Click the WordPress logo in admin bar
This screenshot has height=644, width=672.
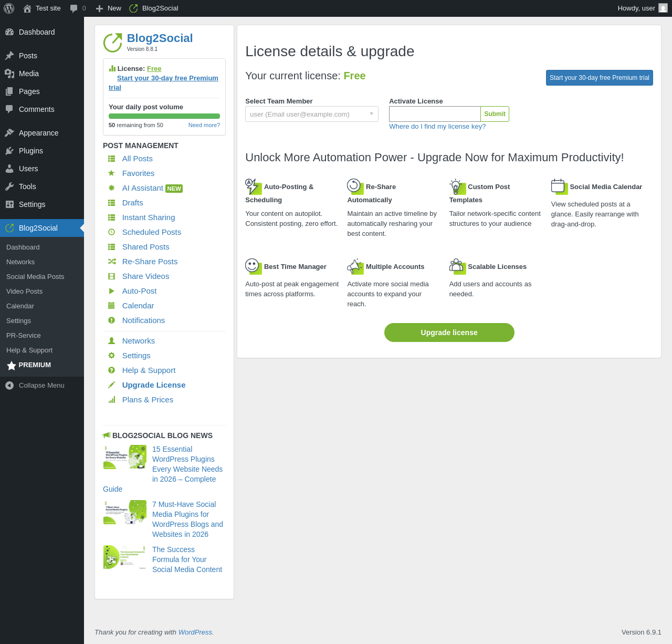9,8
